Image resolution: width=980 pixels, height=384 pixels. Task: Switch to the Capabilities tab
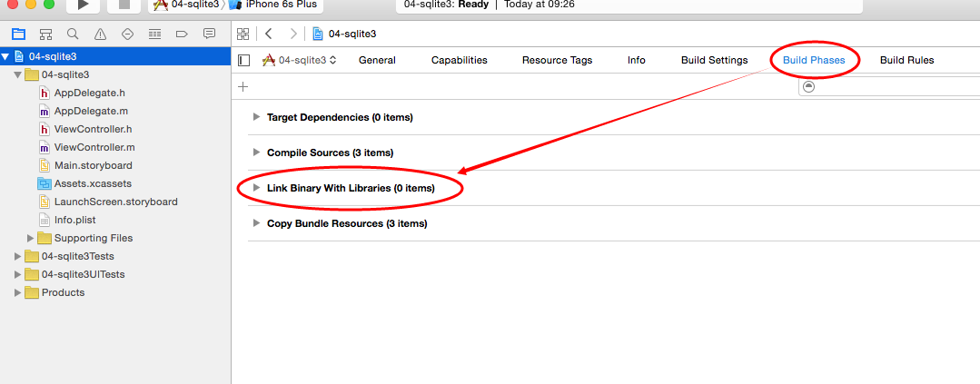click(x=460, y=61)
